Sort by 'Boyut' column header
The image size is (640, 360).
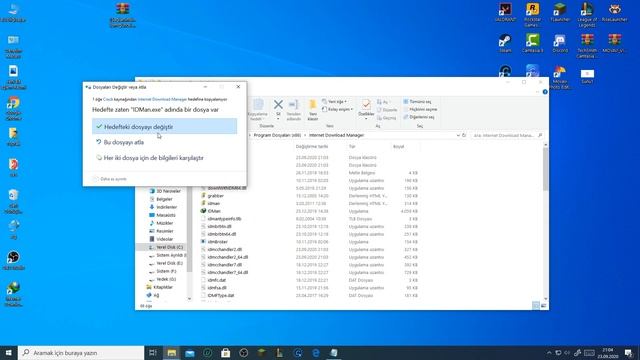[x=398, y=147]
